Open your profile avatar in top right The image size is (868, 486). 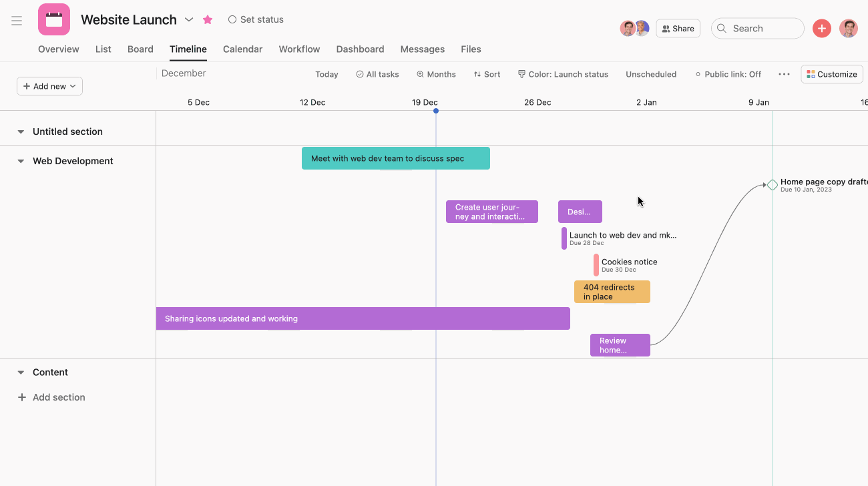pos(849,28)
